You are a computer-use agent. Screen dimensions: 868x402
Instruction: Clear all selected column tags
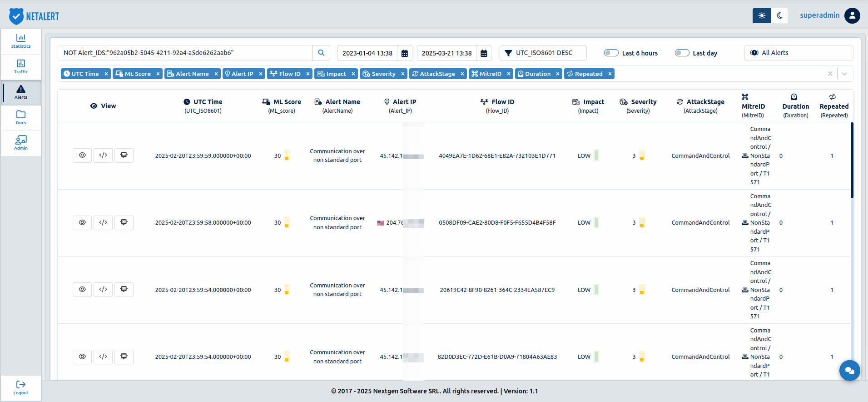tap(830, 74)
